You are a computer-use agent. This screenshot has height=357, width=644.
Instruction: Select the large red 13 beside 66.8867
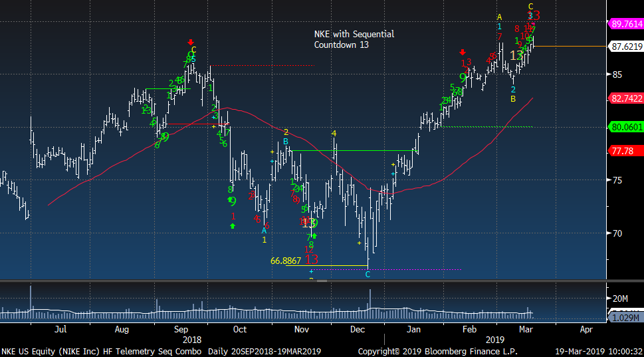[x=311, y=259]
